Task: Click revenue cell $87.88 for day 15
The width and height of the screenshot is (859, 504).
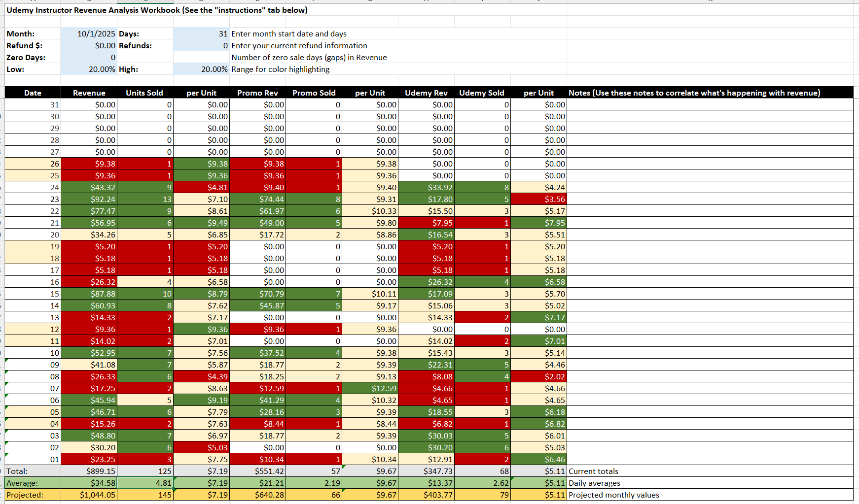Action: point(89,294)
